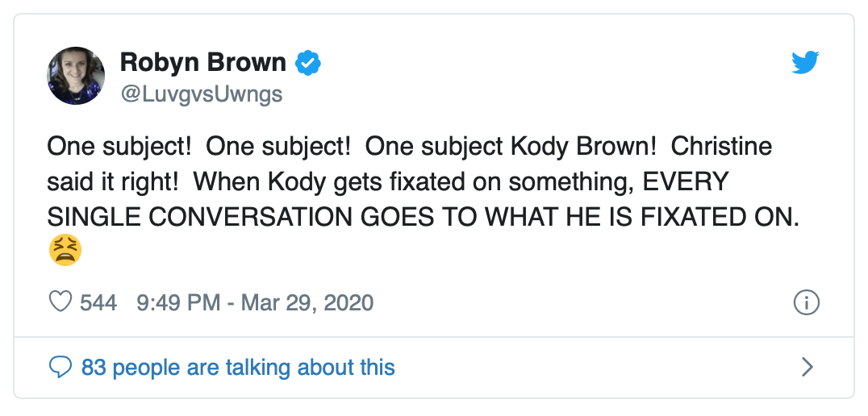Click "said it right!" in the tweet
Image resolution: width=868 pixels, height=416 pixels.
coord(113,181)
